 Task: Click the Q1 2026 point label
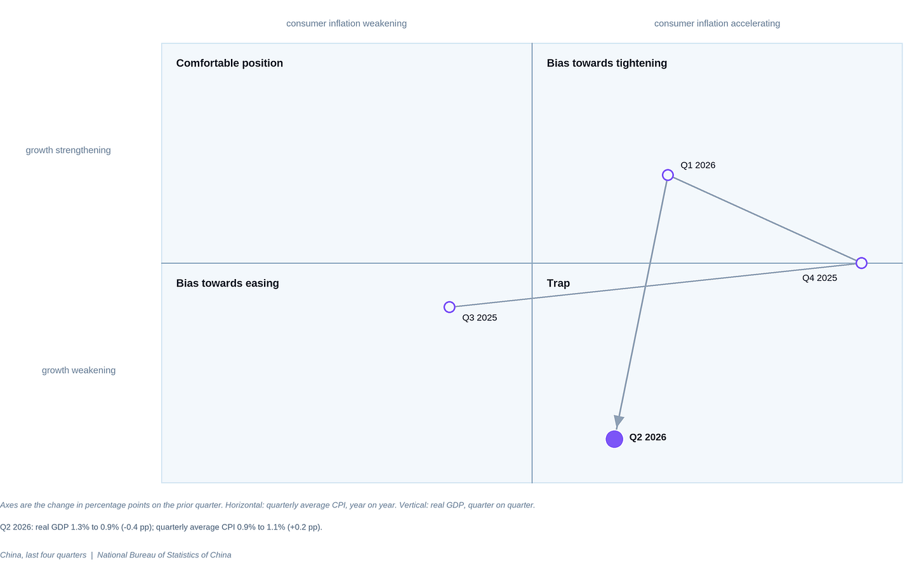click(x=698, y=166)
